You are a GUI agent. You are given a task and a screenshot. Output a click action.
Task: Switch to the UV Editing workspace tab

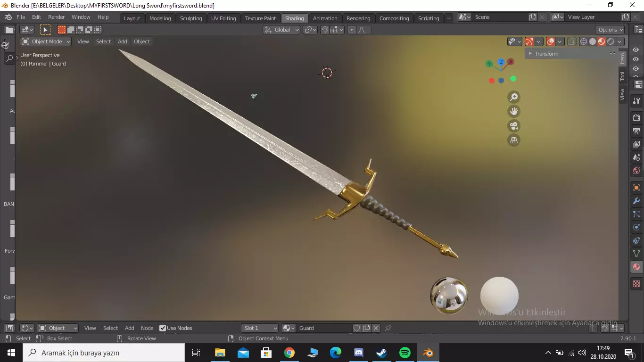click(223, 18)
